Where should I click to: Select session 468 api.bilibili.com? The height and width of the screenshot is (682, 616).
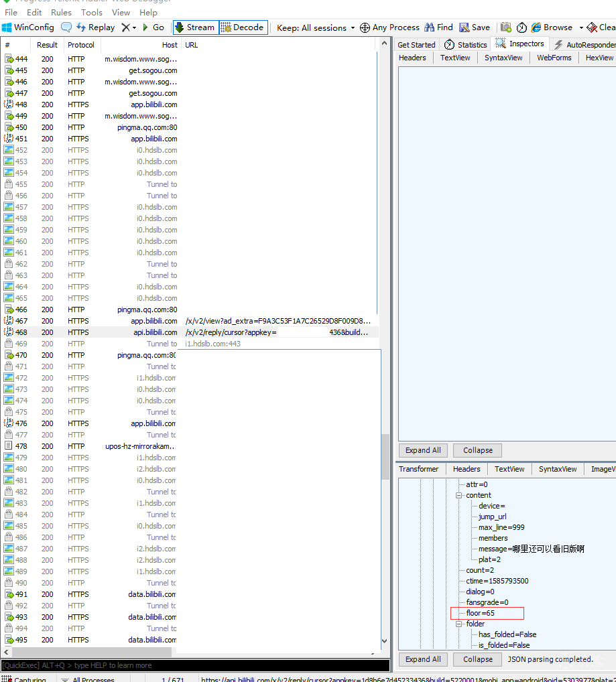pyautogui.click(x=190, y=332)
